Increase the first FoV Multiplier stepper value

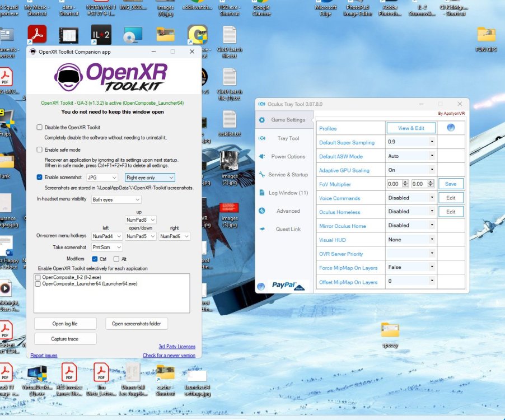pos(406,182)
